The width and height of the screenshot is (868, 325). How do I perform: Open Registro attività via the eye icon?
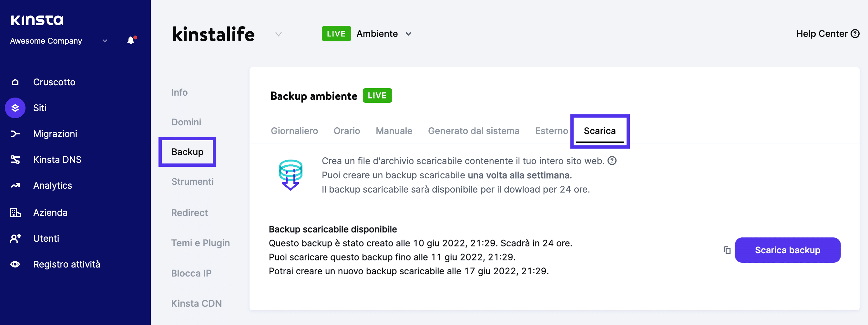(x=15, y=264)
